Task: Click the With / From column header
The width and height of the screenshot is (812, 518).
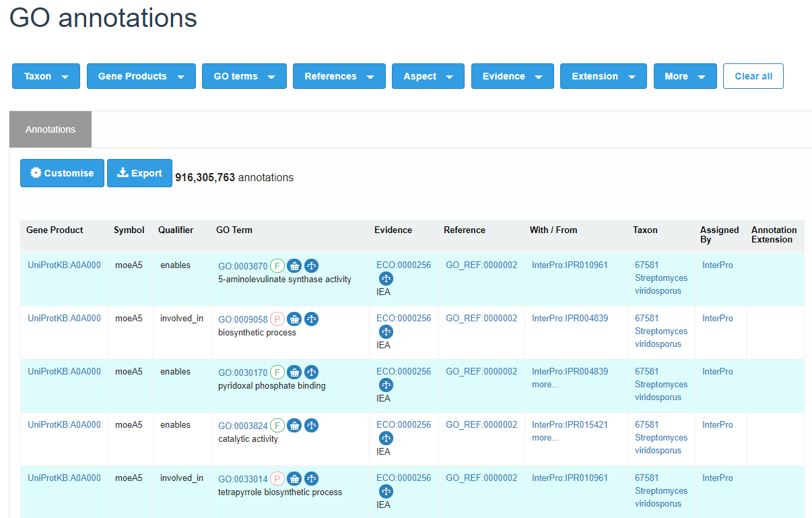Action: point(553,230)
